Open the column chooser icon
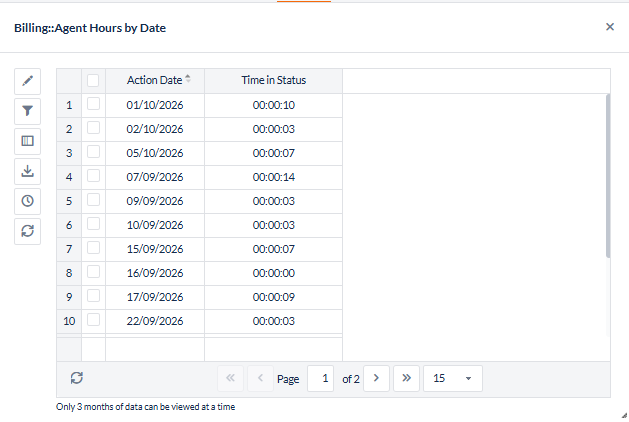This screenshot has width=629, height=422. click(27, 141)
